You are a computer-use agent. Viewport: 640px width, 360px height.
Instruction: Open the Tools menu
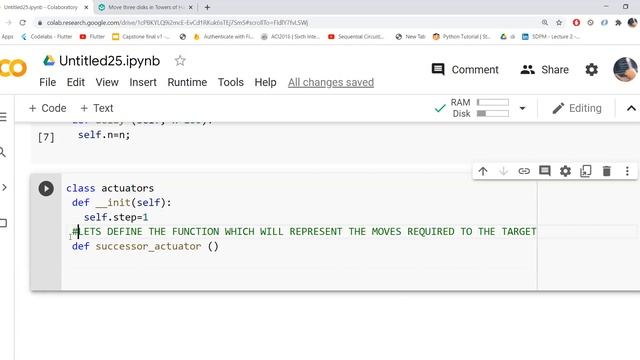[231, 82]
